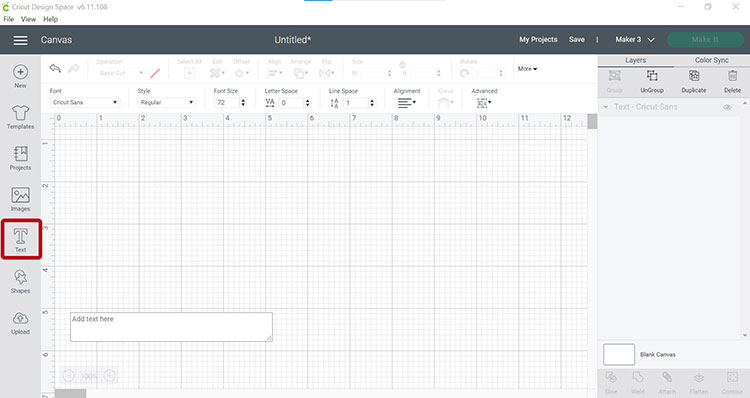Click the Undo arrow

[55, 68]
